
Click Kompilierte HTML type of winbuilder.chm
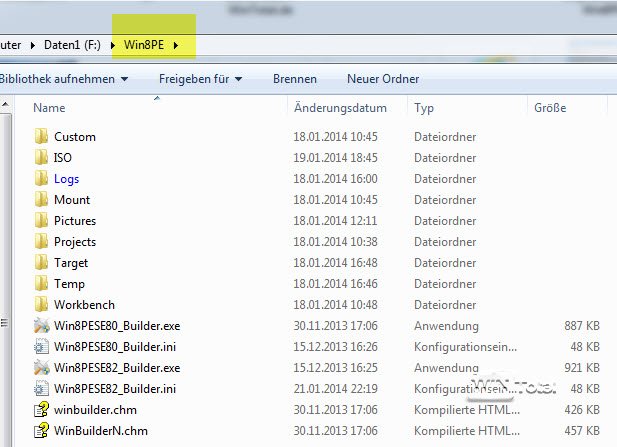(467, 410)
